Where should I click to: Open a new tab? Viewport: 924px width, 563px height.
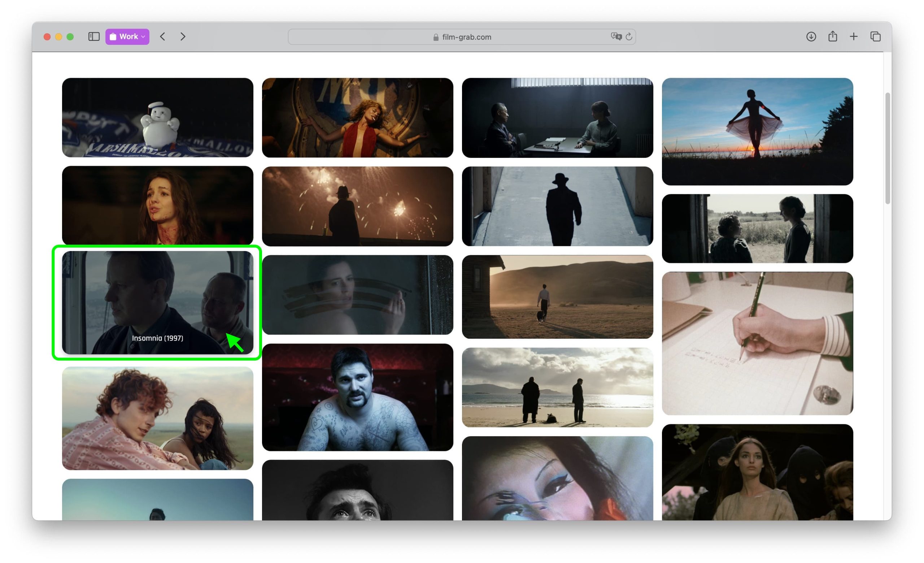[x=854, y=36]
